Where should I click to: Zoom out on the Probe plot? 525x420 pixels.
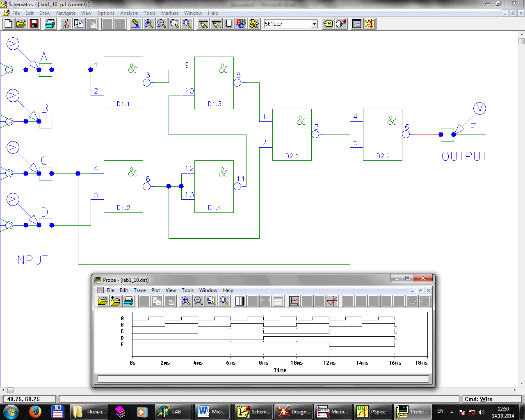click(199, 301)
